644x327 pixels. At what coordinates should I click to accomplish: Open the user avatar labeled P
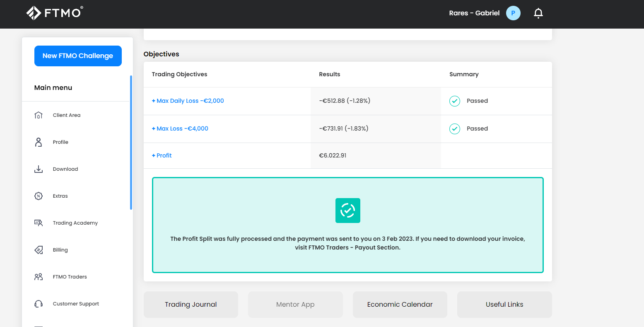point(513,13)
